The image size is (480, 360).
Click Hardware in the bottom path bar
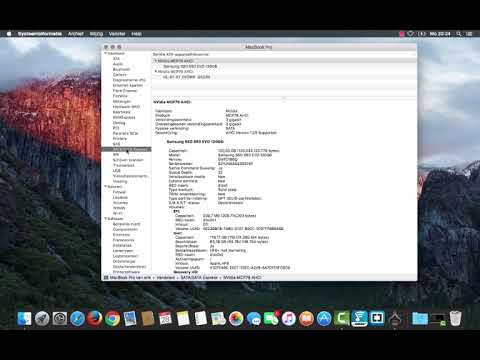(166, 277)
